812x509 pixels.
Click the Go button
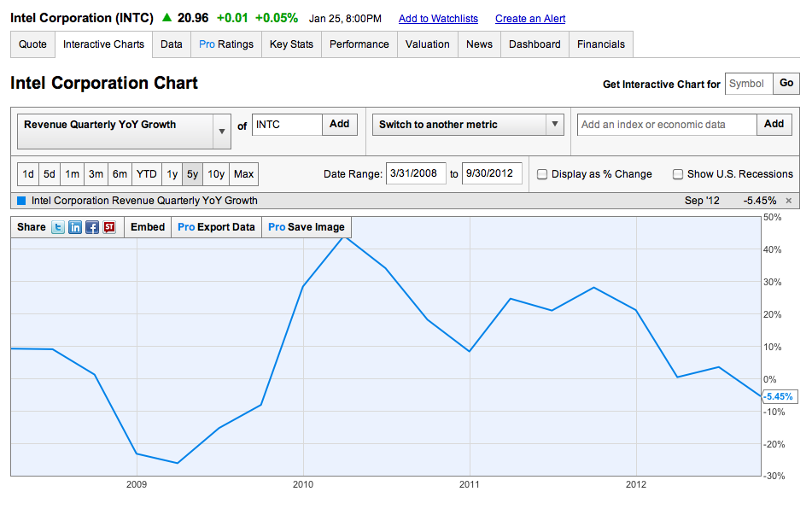[786, 84]
